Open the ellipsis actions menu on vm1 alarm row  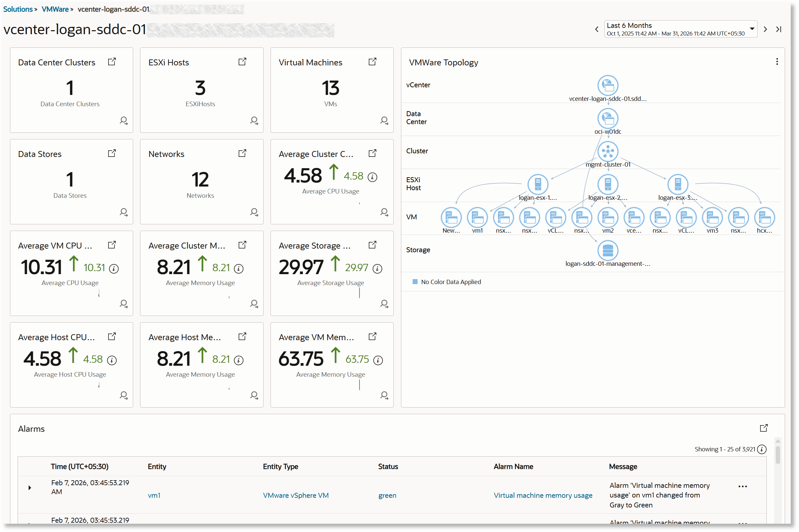742,486
